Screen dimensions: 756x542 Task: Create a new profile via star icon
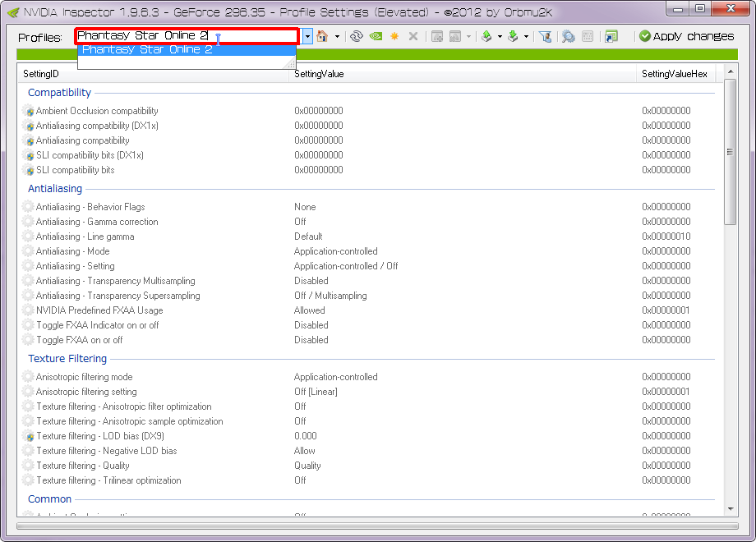(x=394, y=36)
